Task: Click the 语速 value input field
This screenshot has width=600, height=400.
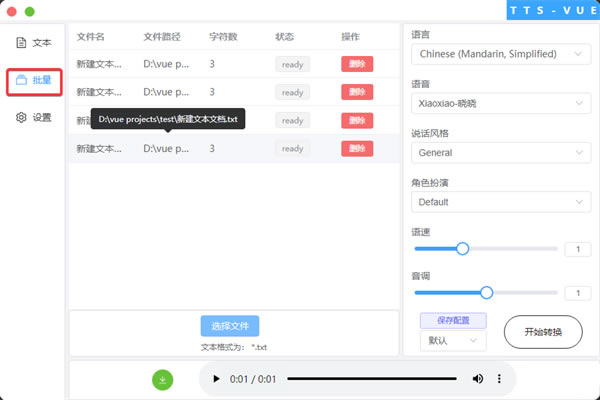Action: pos(578,249)
